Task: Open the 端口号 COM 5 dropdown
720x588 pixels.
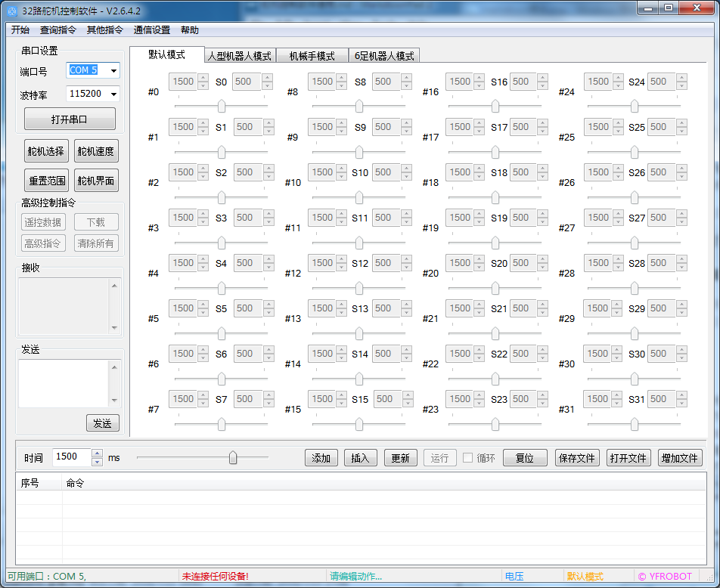Action: (x=113, y=70)
